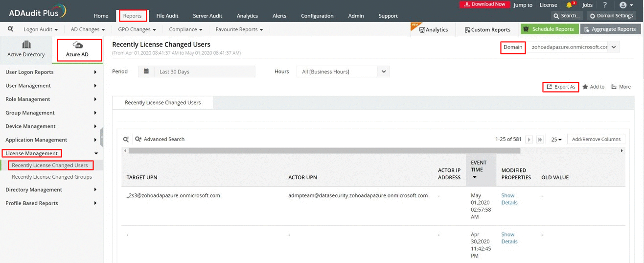Change rows per page 25 dropdown
The image size is (644, 263).
[x=556, y=140]
